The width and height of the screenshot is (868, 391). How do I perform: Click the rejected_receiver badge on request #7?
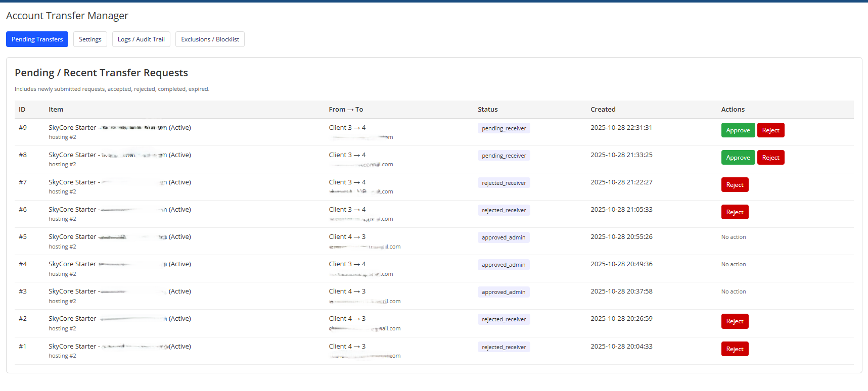(504, 183)
